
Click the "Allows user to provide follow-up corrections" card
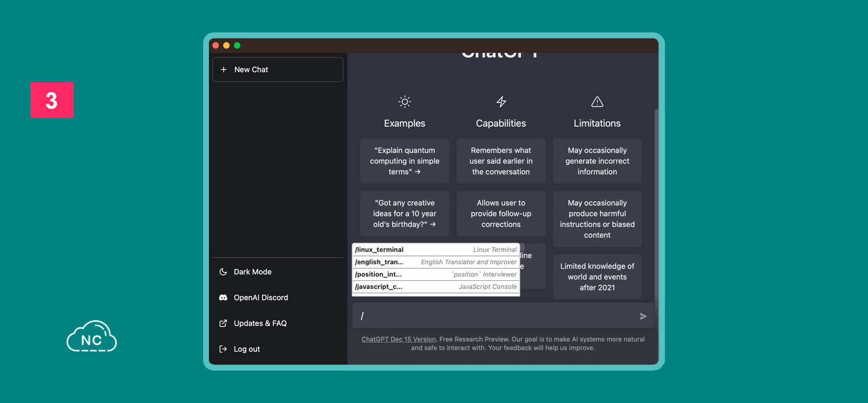(x=501, y=214)
